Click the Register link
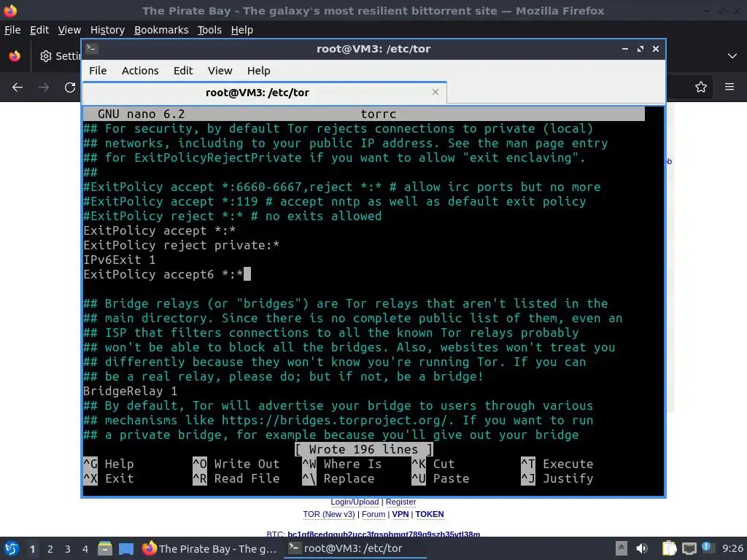Image resolution: width=747 pixels, height=560 pixels. [400, 502]
